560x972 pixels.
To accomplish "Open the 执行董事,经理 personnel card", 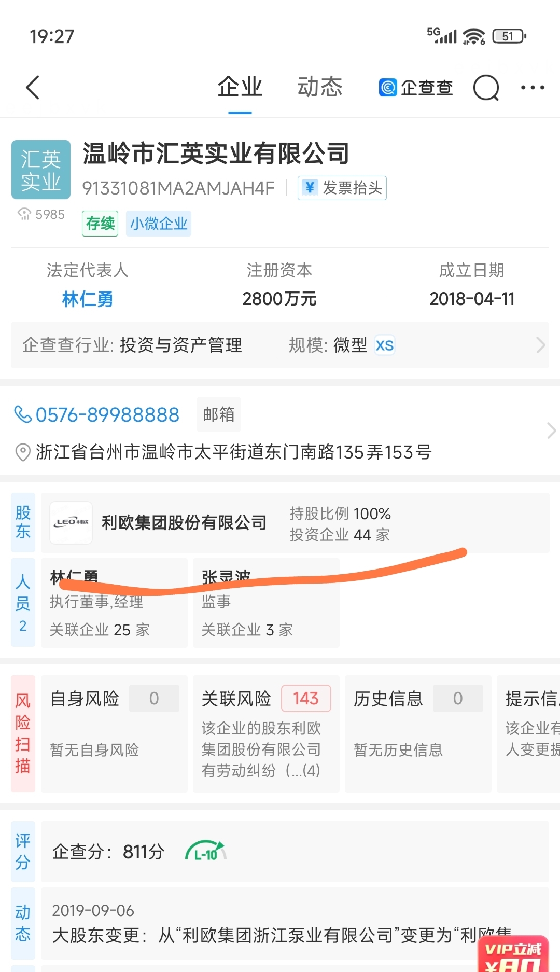I will click(x=114, y=603).
